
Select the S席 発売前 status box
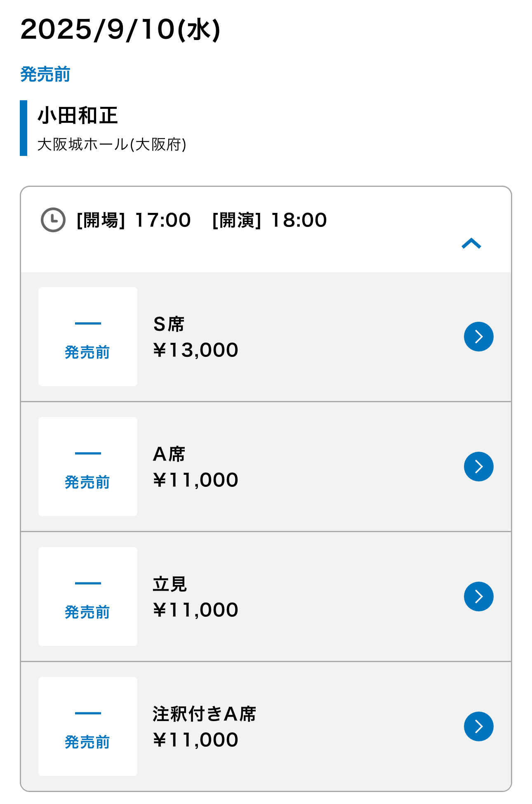tap(88, 337)
